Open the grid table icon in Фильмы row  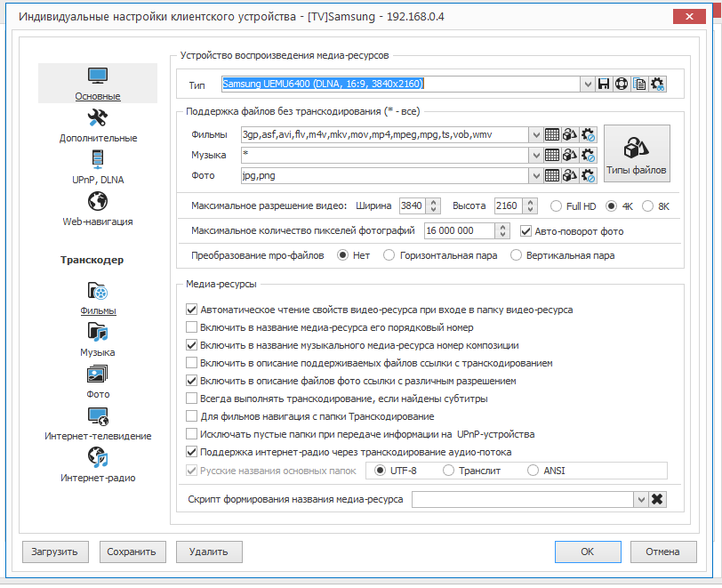pos(552,134)
